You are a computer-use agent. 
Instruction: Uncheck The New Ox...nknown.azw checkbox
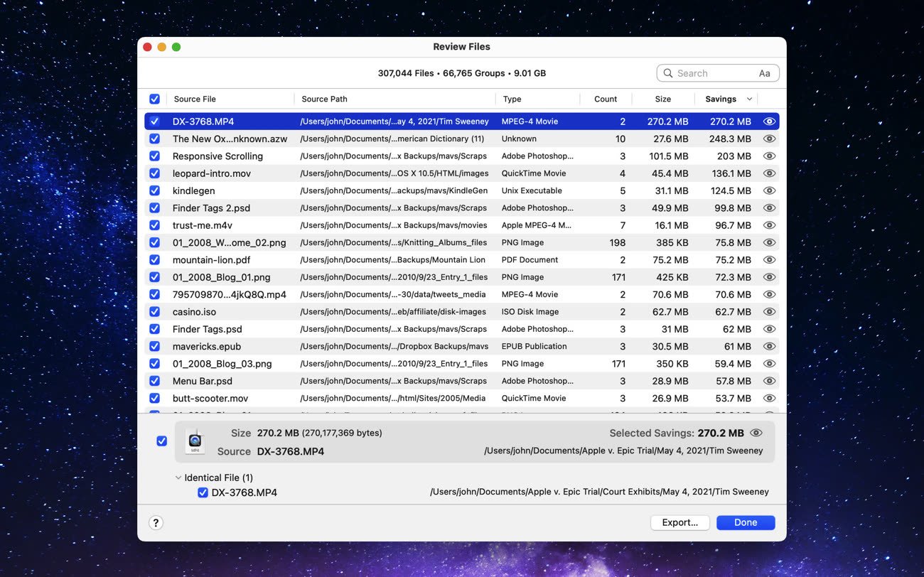(154, 139)
